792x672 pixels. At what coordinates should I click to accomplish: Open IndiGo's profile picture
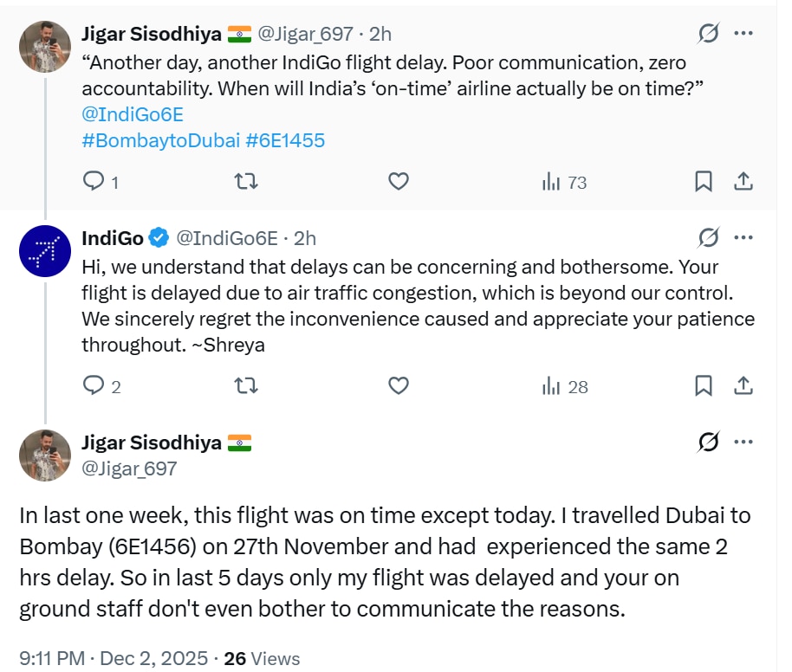click(x=44, y=252)
